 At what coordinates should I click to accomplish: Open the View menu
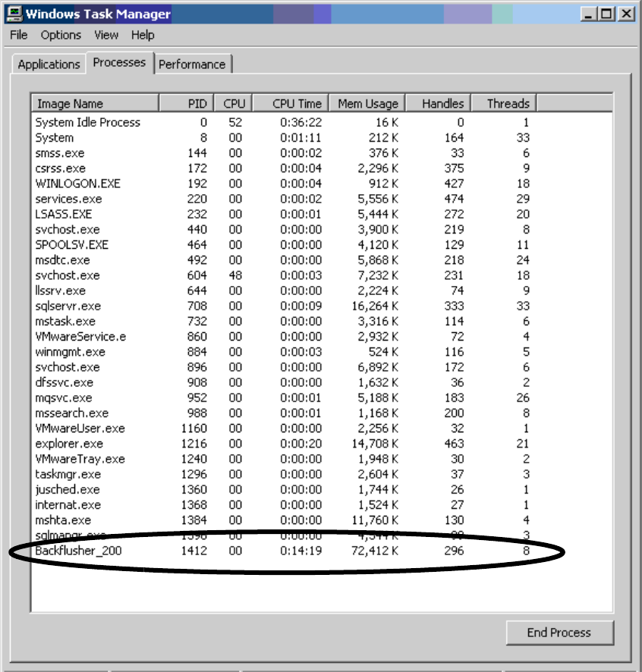pos(106,35)
